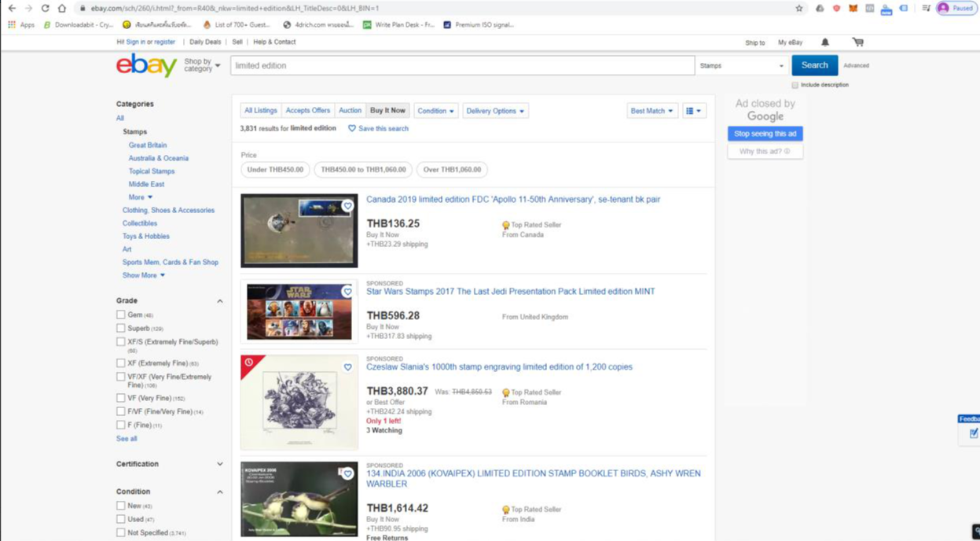
Task: Tick the XF/S Extremely Fine/Superb checkbox
Action: [x=121, y=342]
